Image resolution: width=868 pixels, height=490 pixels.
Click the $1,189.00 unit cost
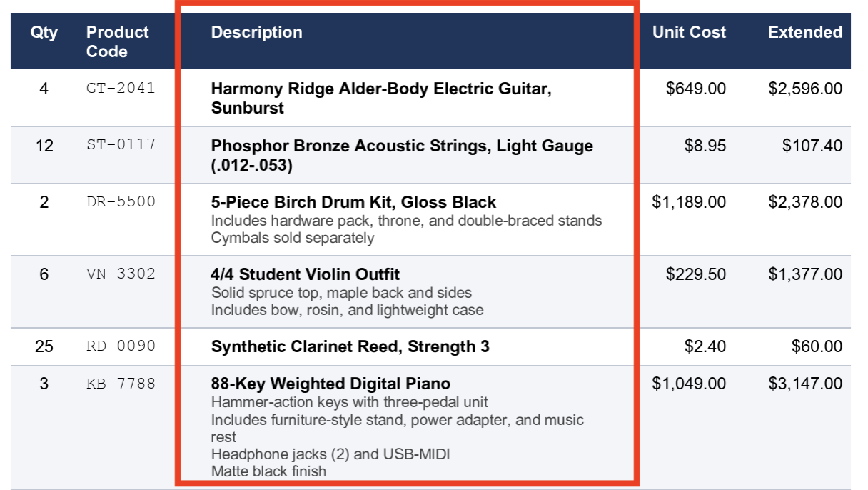689,202
